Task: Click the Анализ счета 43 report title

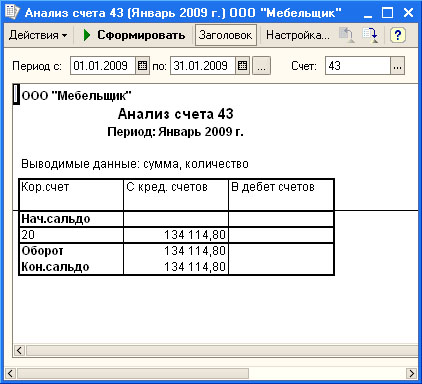Action: click(175, 114)
